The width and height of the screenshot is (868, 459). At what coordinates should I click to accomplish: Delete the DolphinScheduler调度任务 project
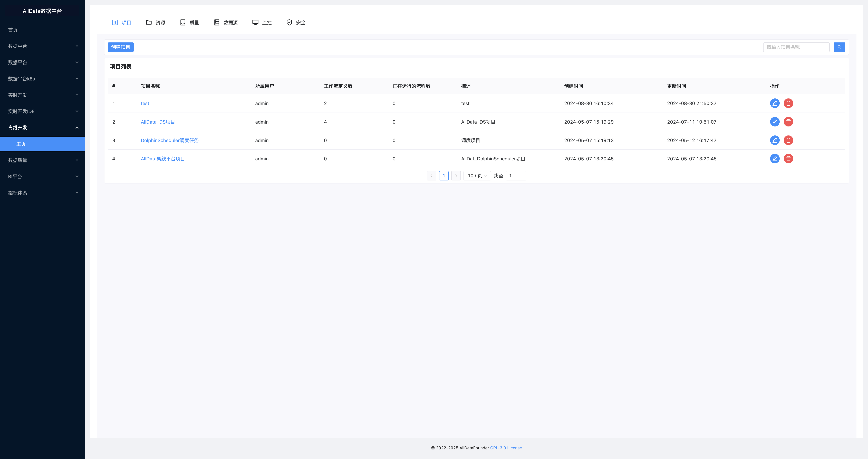point(788,140)
